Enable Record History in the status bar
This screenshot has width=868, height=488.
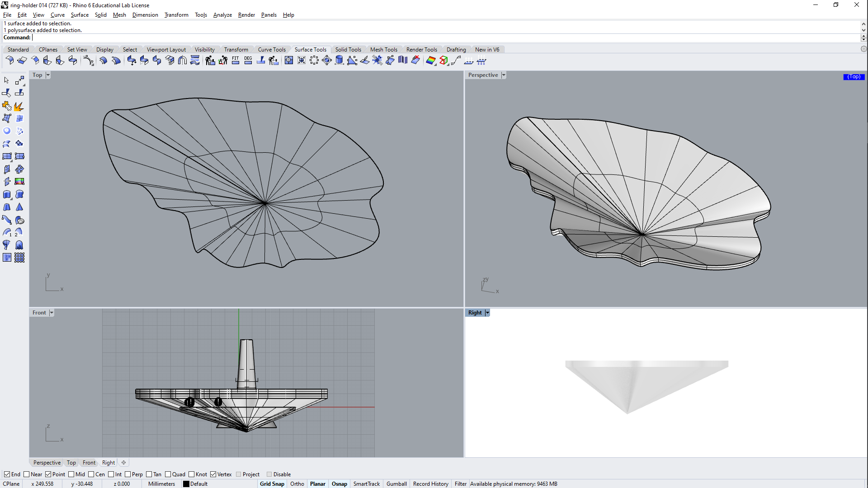[430, 483]
